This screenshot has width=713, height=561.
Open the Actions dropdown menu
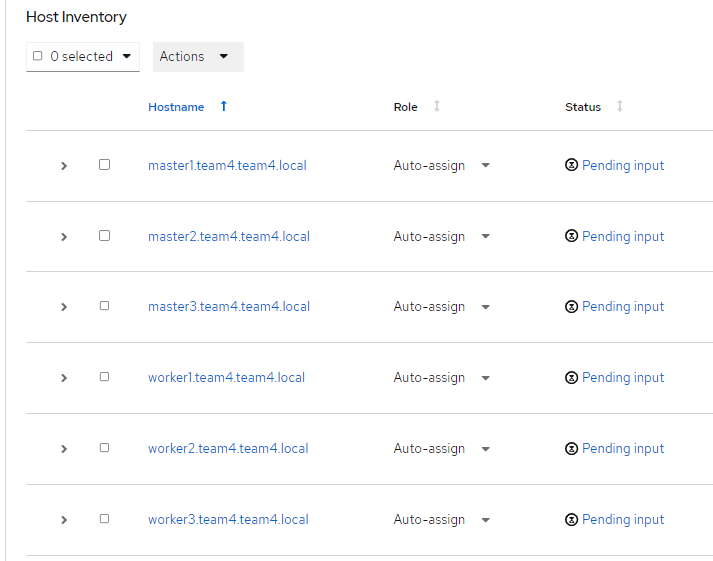pyautogui.click(x=198, y=57)
